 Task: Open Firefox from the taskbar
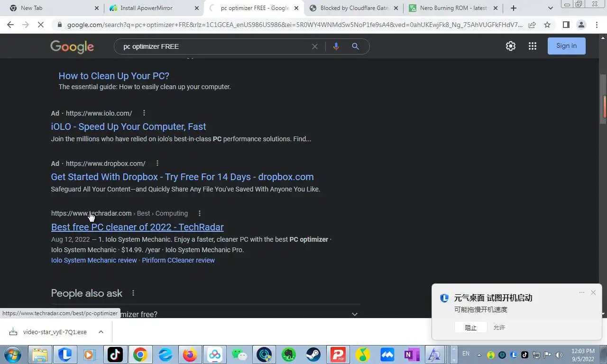point(190,355)
